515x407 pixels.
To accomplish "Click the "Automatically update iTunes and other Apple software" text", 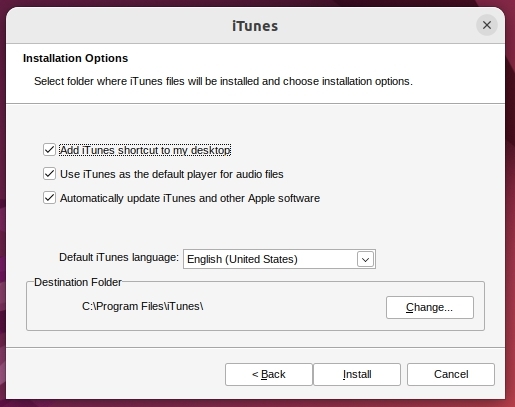I will tap(190, 198).
